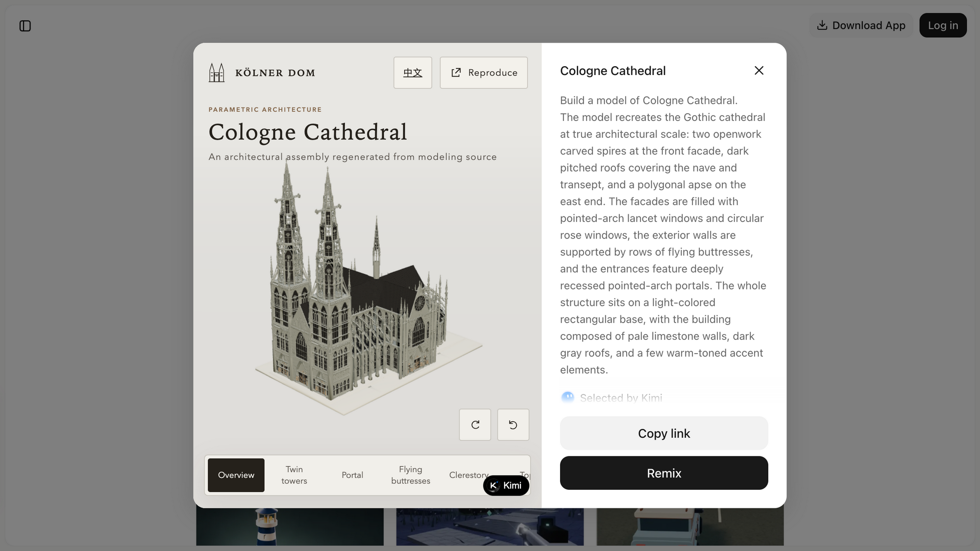Screen dimensions: 980x551
Task: Rotate the model clockwise
Action: tap(475, 425)
